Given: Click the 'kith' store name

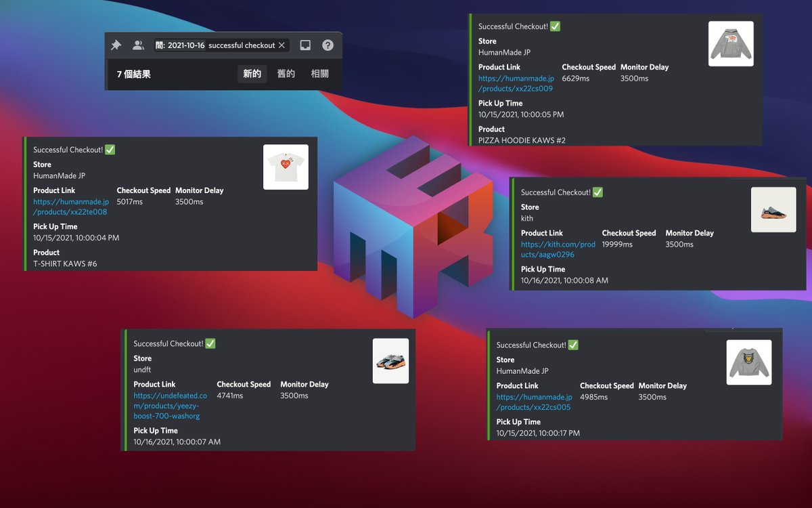Looking at the screenshot, I should (x=527, y=218).
